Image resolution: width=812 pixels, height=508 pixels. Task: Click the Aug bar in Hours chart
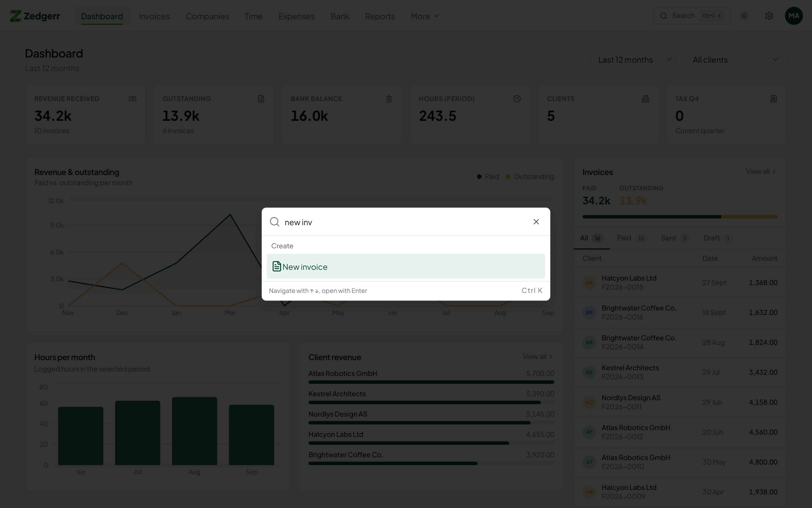coord(195,431)
